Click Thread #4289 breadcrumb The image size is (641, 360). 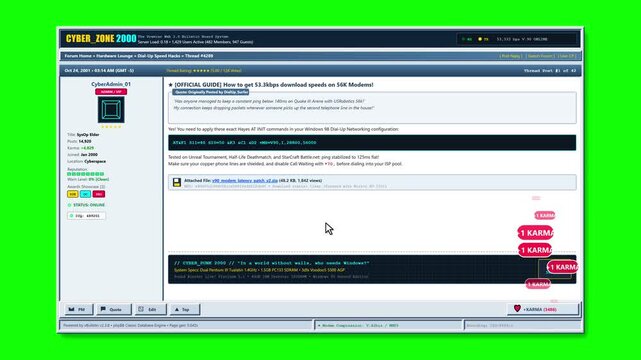coord(199,56)
